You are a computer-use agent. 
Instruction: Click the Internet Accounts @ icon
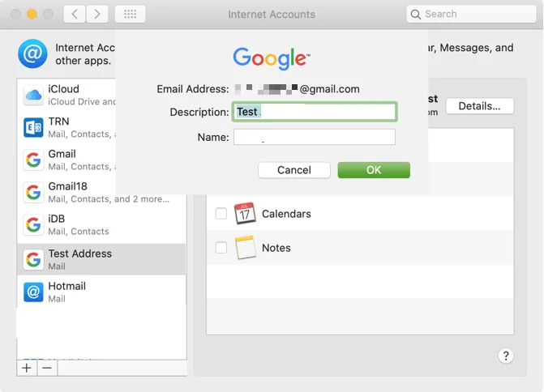click(x=32, y=53)
